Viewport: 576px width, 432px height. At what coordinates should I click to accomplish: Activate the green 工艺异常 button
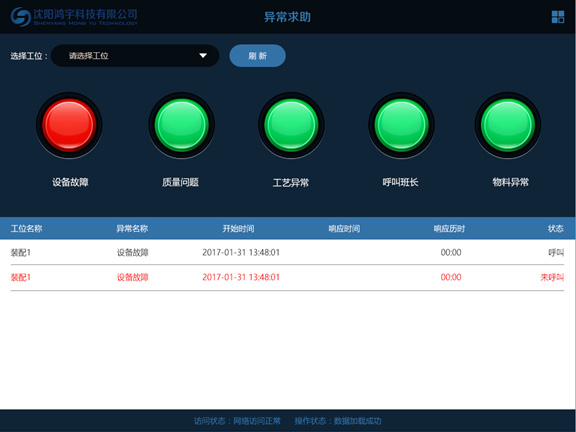click(x=291, y=125)
